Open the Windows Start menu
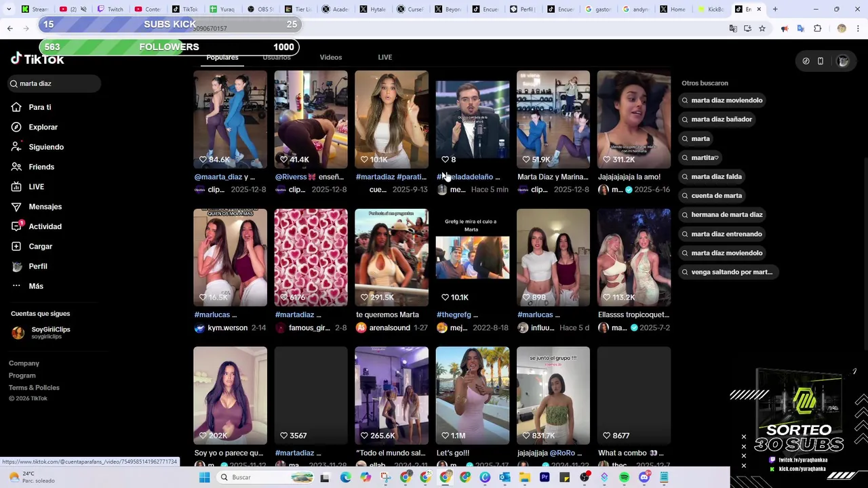 point(204,477)
